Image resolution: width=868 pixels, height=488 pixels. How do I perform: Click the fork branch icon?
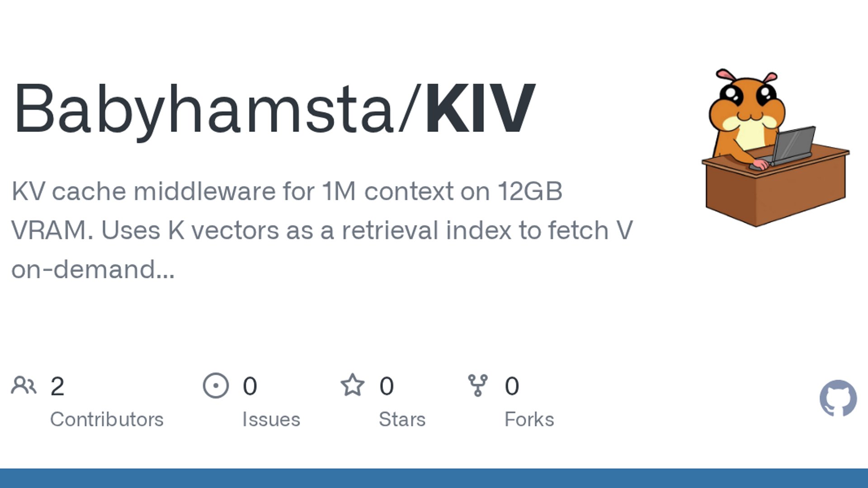tap(478, 385)
